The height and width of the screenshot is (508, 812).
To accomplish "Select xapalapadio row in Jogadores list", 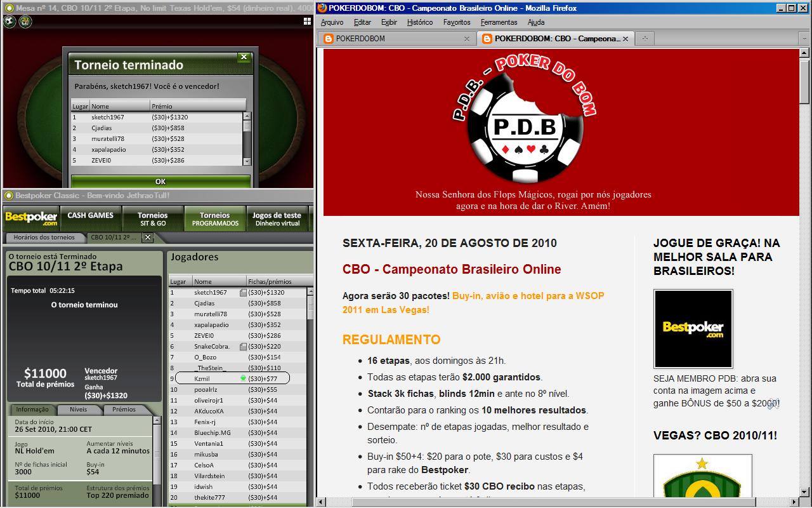I will (x=237, y=325).
